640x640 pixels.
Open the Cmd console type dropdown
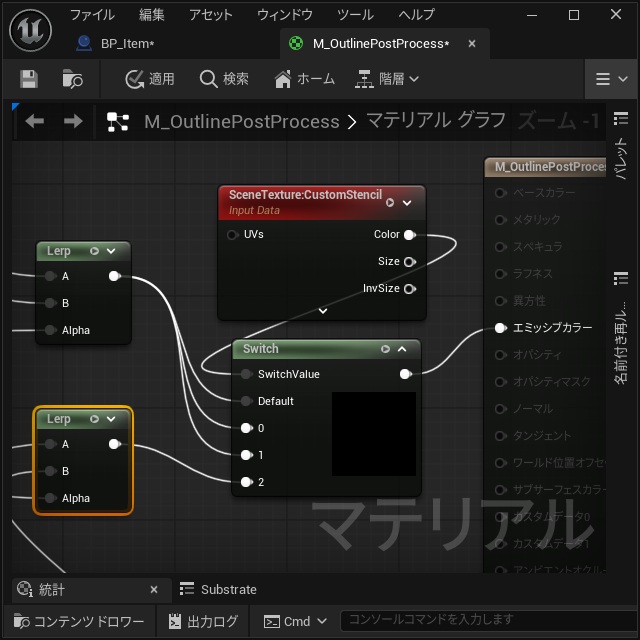tap(295, 621)
